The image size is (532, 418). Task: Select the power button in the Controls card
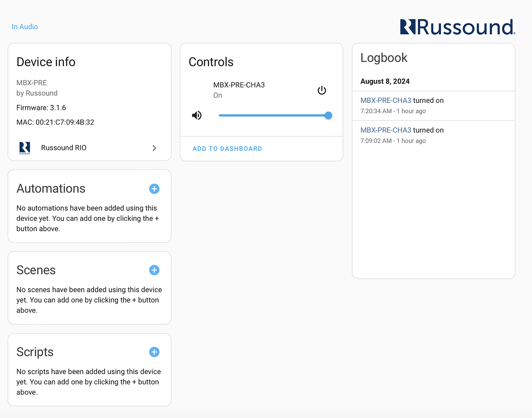322,90
